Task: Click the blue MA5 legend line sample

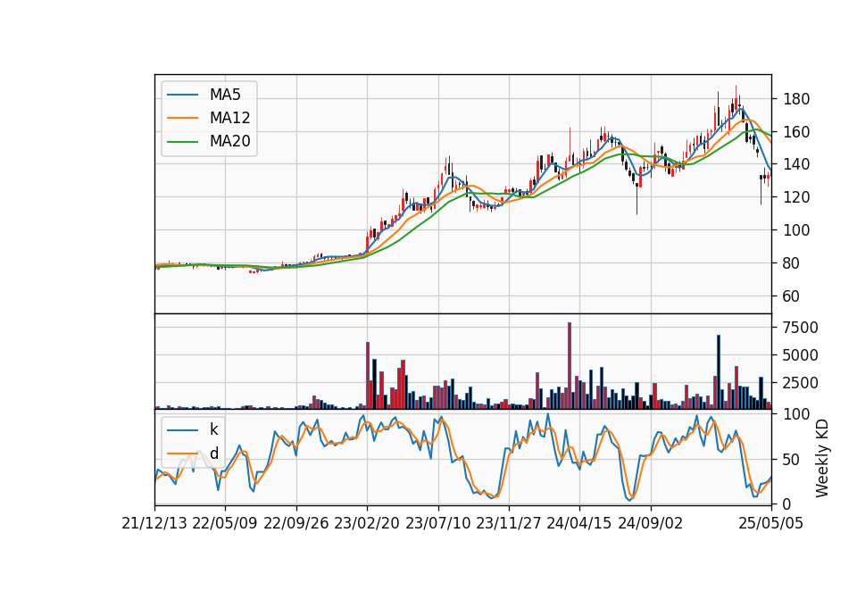Action: tap(182, 96)
